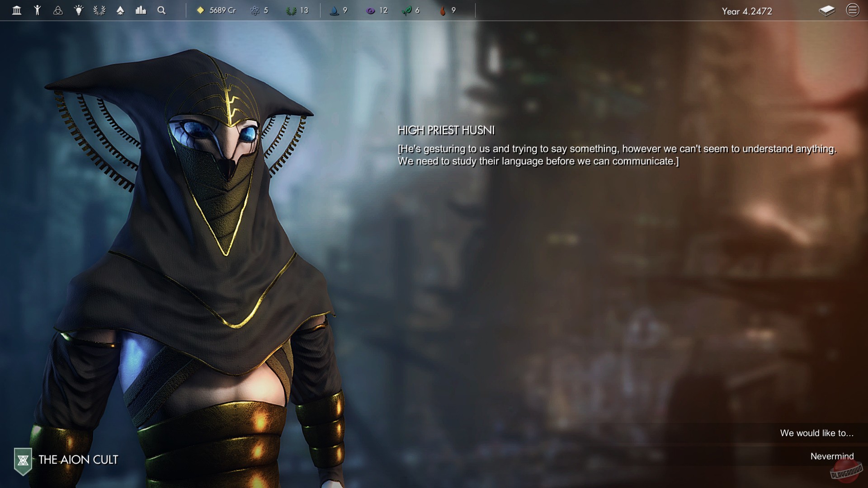
Task: Open the trefoil knot icon screen
Action: 58,10
